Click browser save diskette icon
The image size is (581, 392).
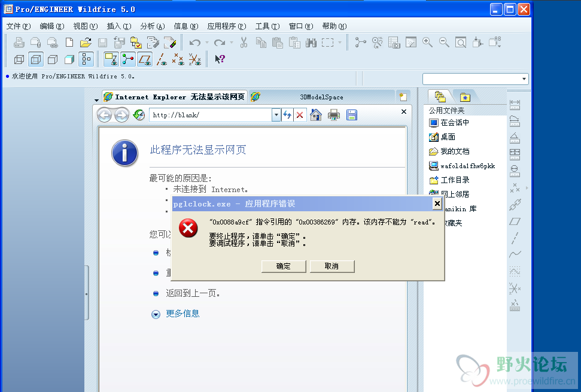352,115
